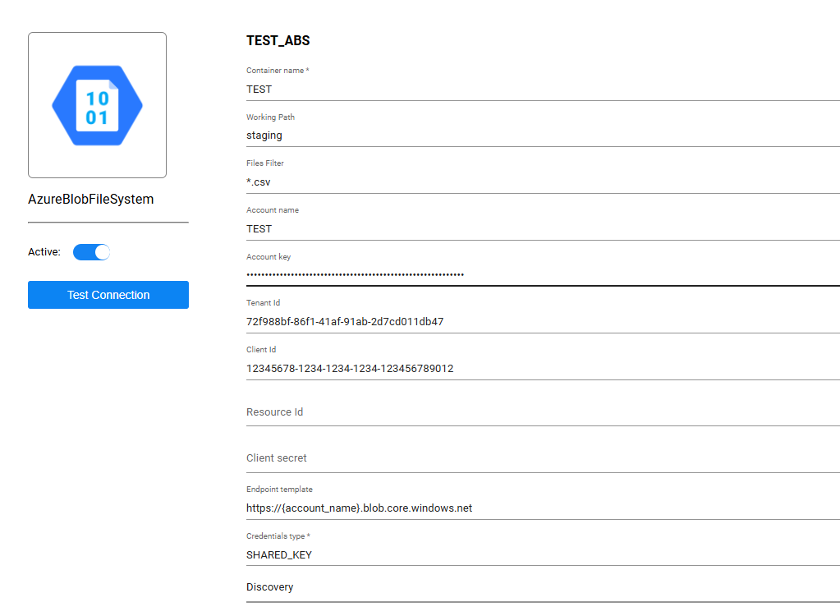The width and height of the screenshot is (840, 616).
Task: Toggle the Active switch off
Action: click(91, 252)
